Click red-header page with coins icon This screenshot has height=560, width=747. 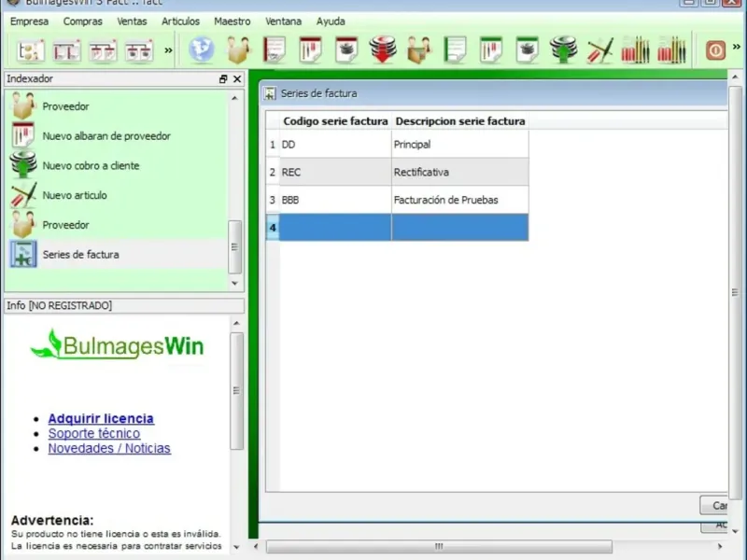[346, 50]
